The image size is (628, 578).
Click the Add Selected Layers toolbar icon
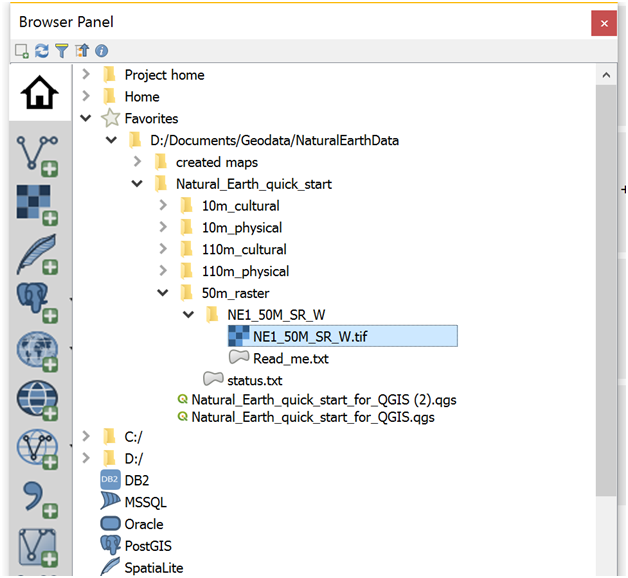[x=22, y=50]
